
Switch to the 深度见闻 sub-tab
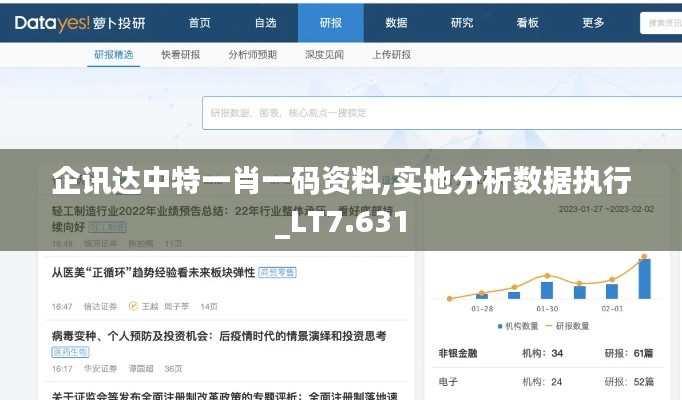coord(324,55)
